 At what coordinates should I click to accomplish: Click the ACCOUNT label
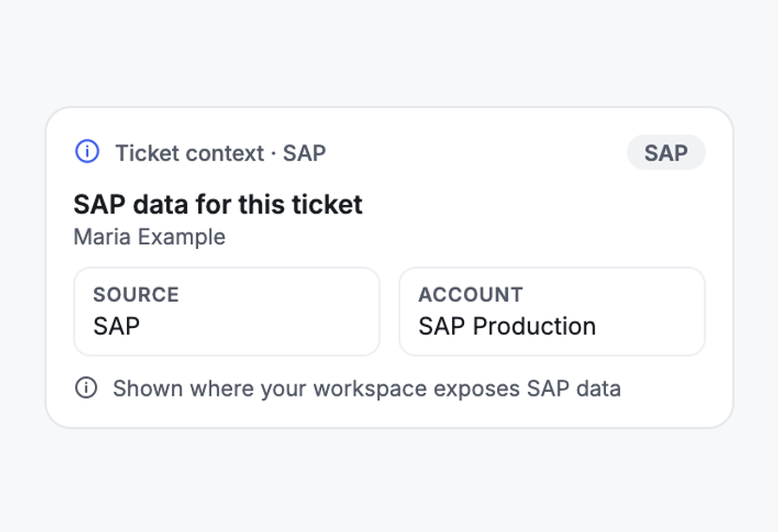[471, 295]
